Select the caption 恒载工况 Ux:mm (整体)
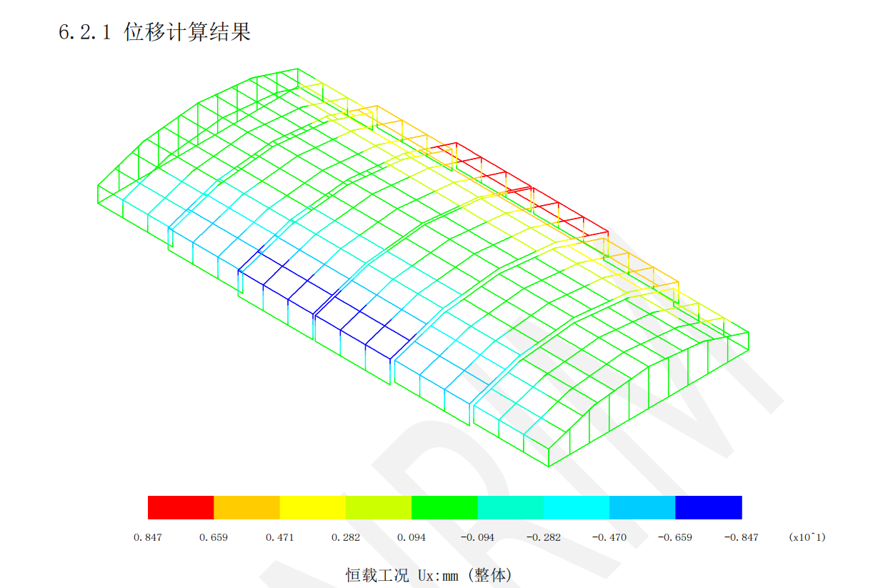873x588 pixels. tap(429, 574)
